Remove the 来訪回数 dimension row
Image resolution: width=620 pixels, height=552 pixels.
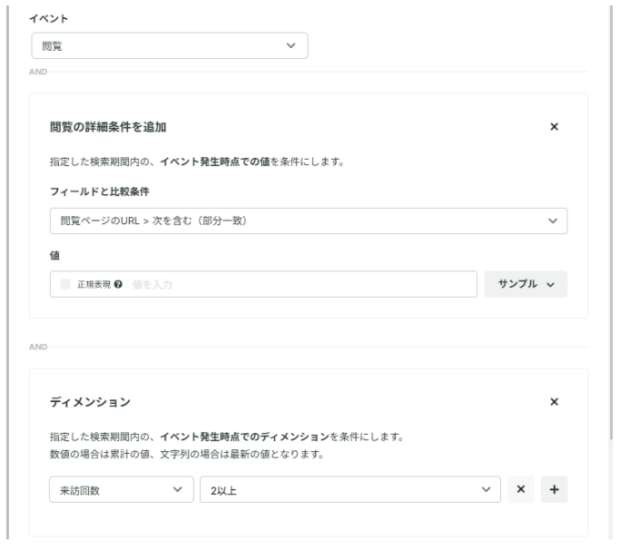[520, 489]
